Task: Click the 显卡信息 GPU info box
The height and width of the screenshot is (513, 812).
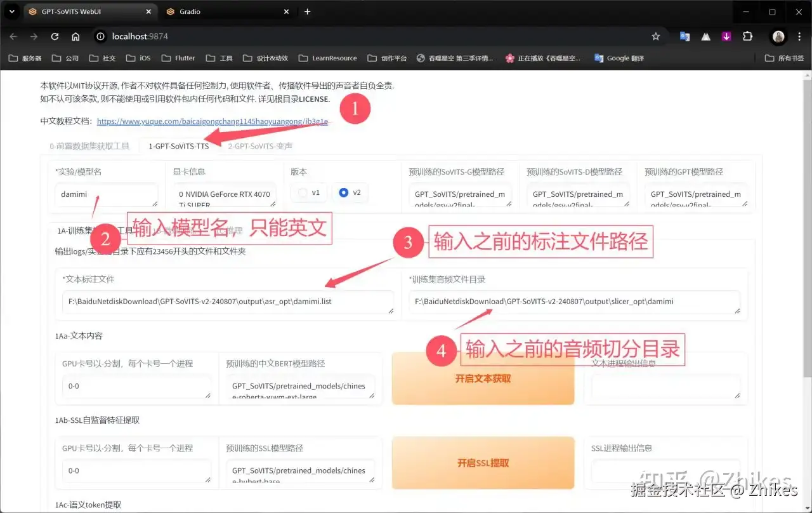Action: click(225, 196)
